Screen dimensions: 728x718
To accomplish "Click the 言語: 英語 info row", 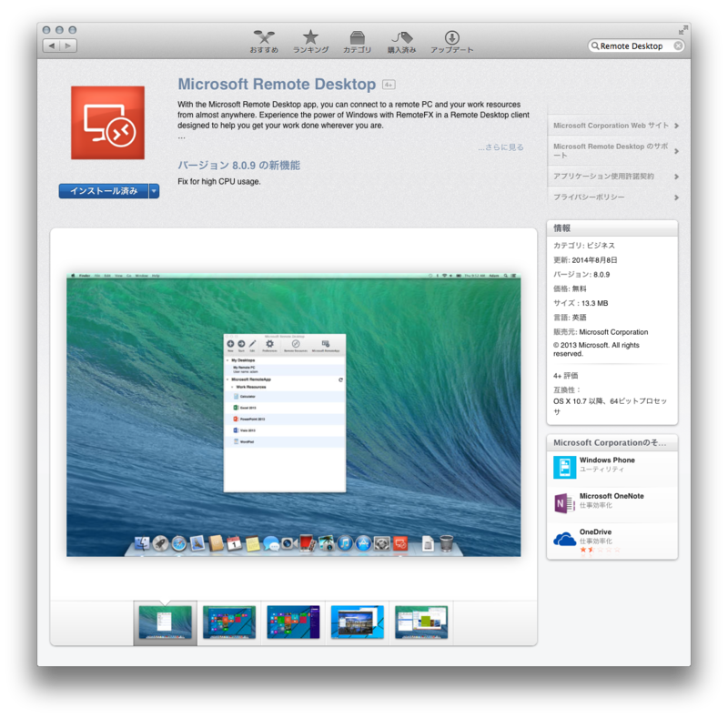I will 570,318.
